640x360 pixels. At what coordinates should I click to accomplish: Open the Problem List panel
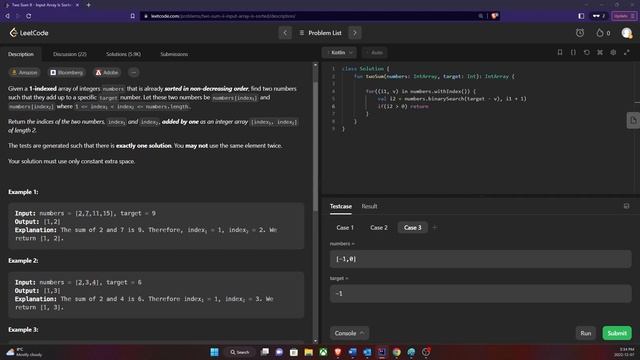(320, 33)
